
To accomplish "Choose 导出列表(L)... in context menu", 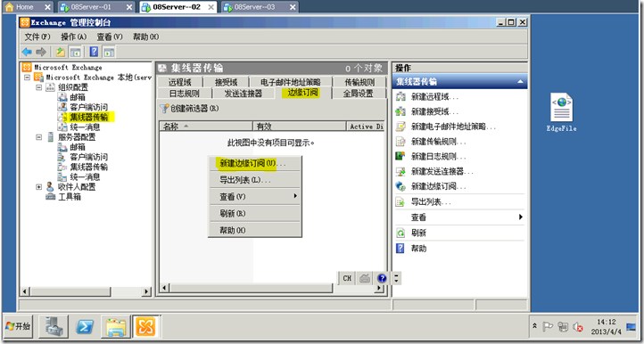I will pos(254,180).
